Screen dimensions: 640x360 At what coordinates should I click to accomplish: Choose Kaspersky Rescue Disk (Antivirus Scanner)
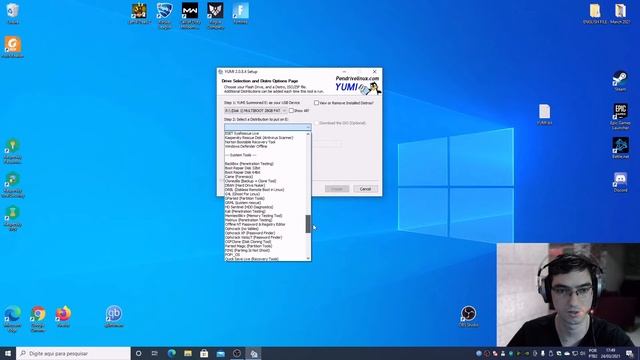point(259,138)
